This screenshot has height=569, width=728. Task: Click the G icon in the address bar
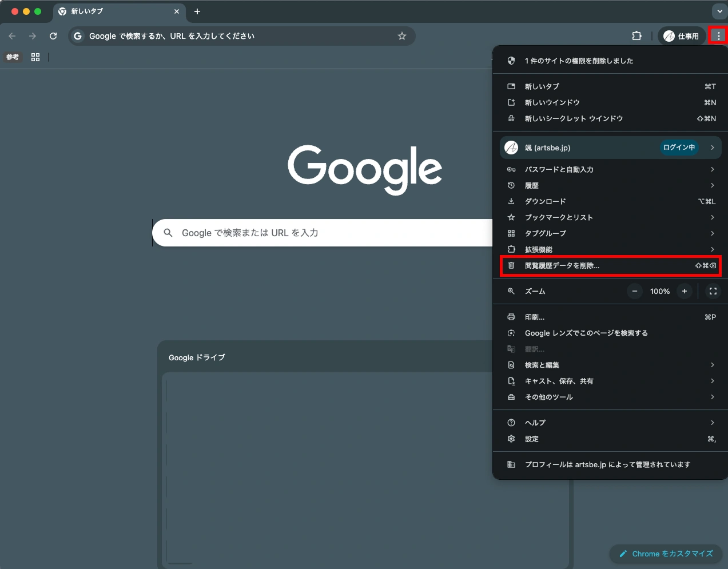77,35
